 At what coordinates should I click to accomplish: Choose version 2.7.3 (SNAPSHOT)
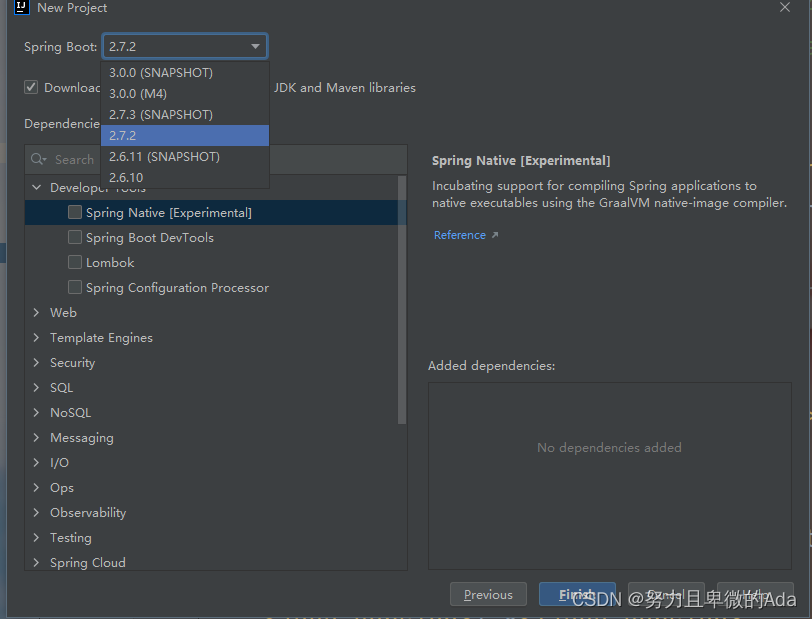185,114
